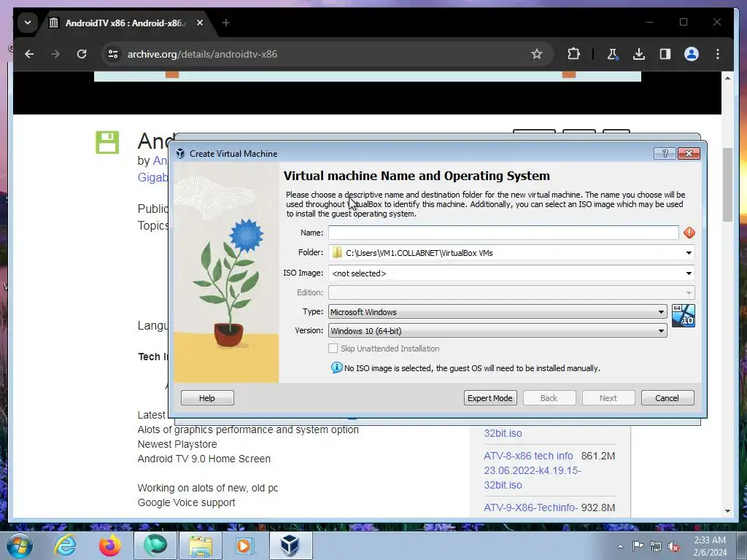Open Windows Media Player taskbar icon
Screen dimensions: 747x560
(x=246, y=545)
